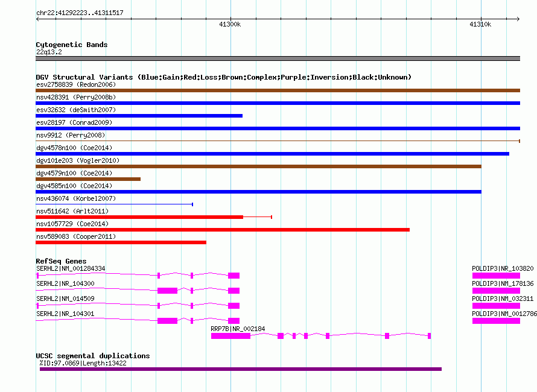
Task: Click the POLDIP3|NR_103820 transcript label
Action: click(x=503, y=268)
